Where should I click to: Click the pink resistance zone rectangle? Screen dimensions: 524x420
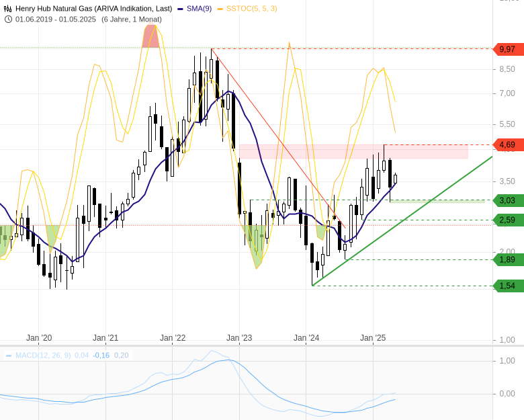pos(353,151)
